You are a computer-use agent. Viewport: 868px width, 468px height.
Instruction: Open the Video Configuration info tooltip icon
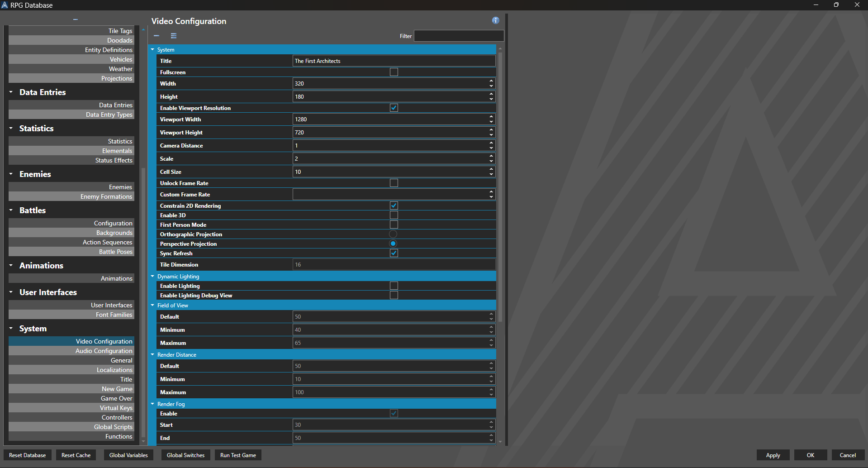pos(495,20)
